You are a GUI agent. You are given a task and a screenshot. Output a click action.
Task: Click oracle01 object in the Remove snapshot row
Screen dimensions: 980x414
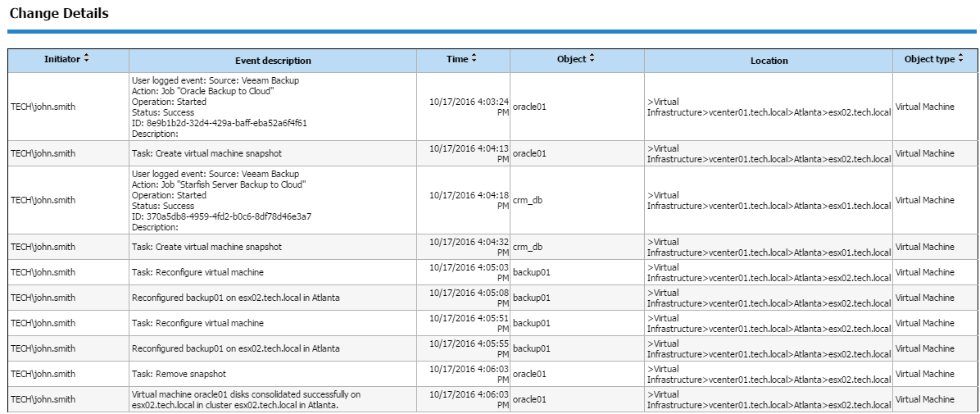pos(529,373)
